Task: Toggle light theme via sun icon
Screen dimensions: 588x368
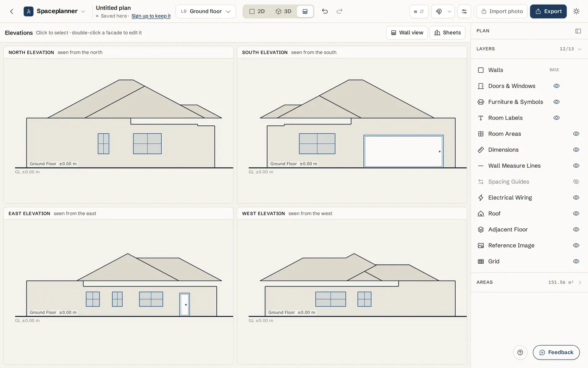Action: tap(576, 11)
